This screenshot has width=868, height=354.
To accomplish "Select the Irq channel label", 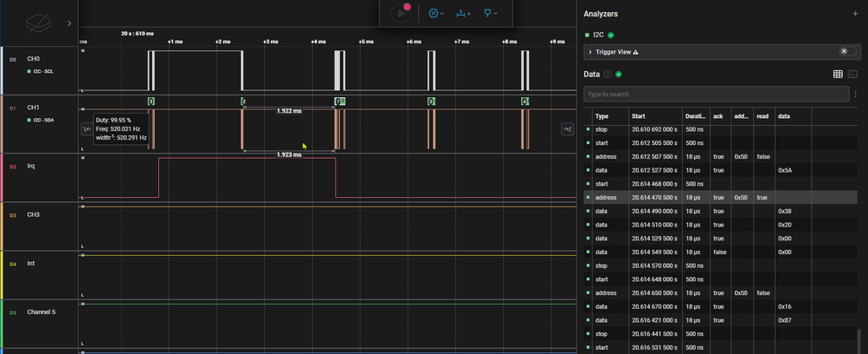I will click(31, 166).
